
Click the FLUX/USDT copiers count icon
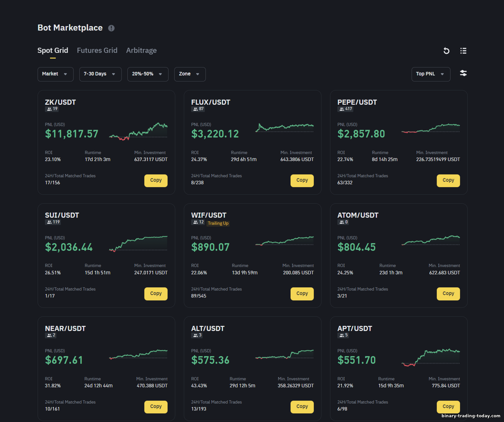pyautogui.click(x=196, y=109)
